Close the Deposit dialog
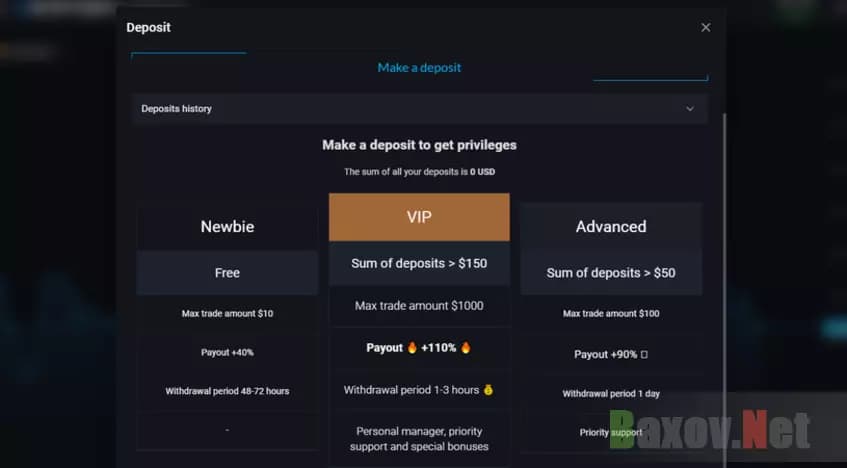Image resolution: width=847 pixels, height=468 pixels. click(705, 28)
